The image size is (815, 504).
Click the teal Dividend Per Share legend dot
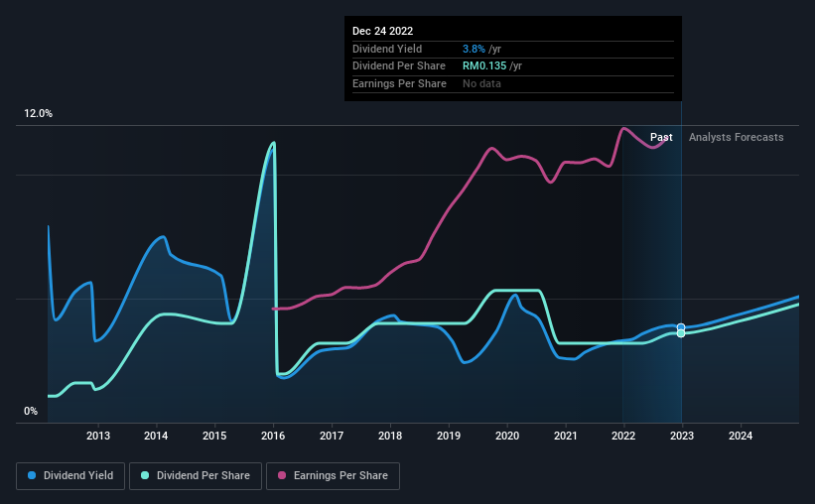145,475
